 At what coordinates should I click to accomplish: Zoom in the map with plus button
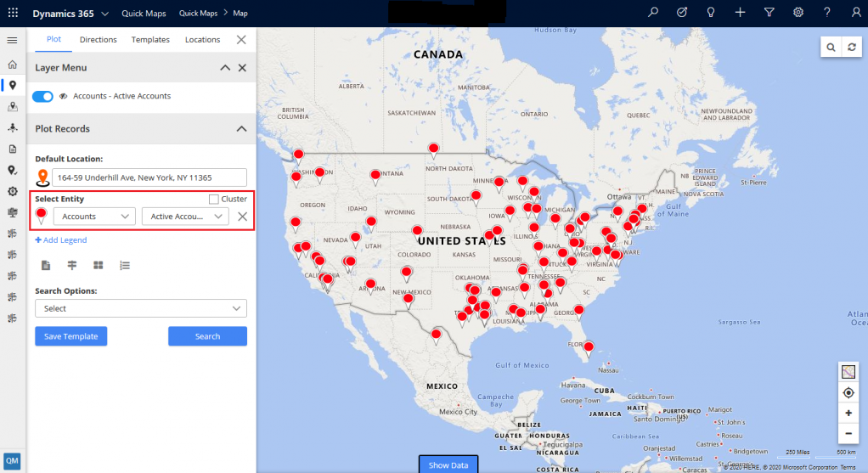coord(848,414)
